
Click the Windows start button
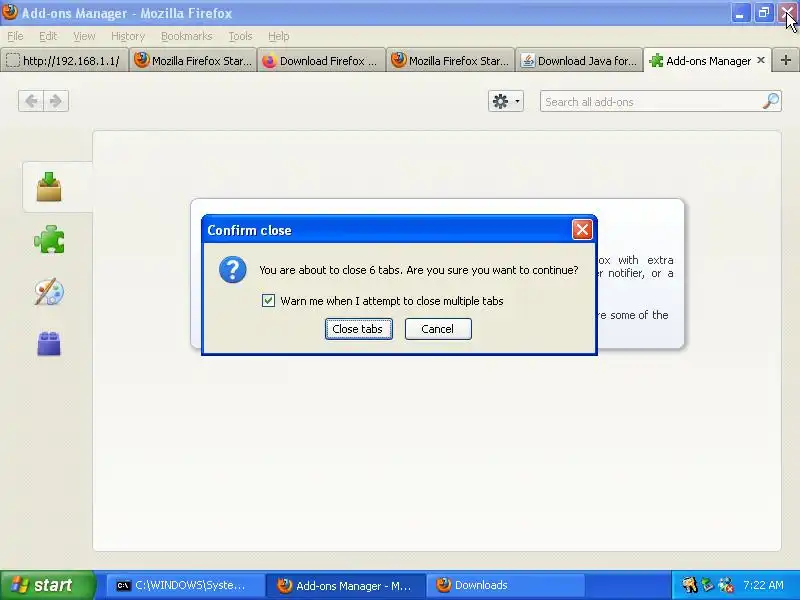(48, 585)
